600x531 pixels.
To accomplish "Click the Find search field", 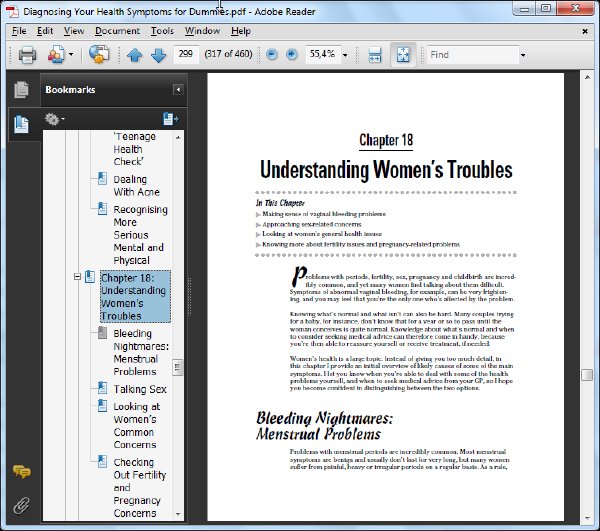I will (473, 55).
